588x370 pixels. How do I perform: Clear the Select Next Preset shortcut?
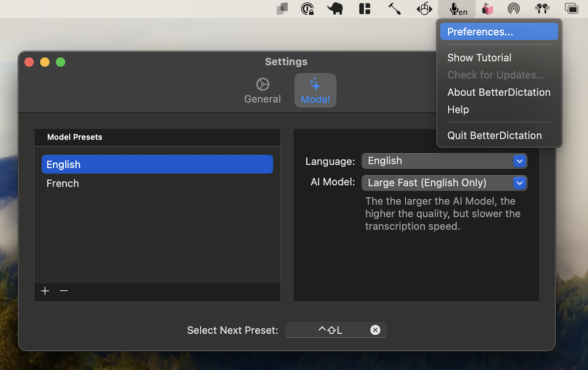click(375, 330)
